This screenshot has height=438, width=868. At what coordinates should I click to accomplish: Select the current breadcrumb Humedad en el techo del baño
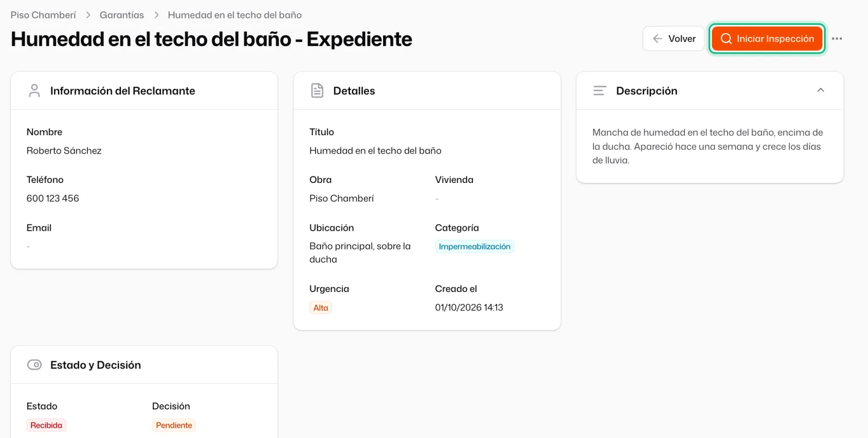click(235, 15)
